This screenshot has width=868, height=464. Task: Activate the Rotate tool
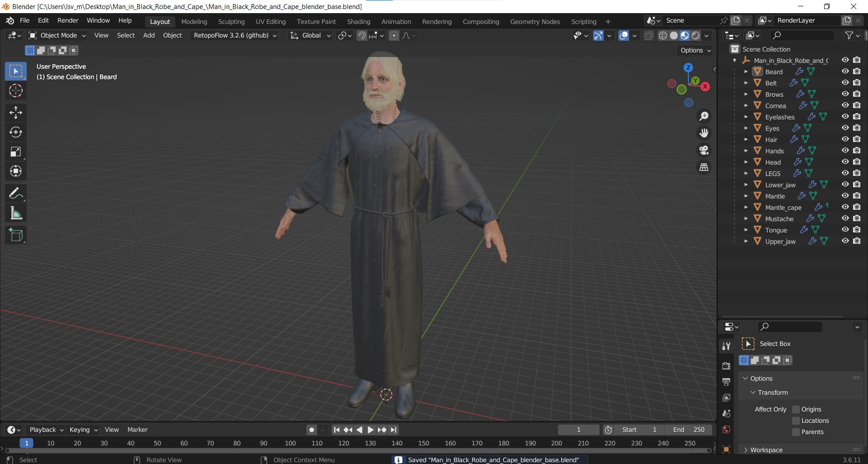pyautogui.click(x=16, y=132)
